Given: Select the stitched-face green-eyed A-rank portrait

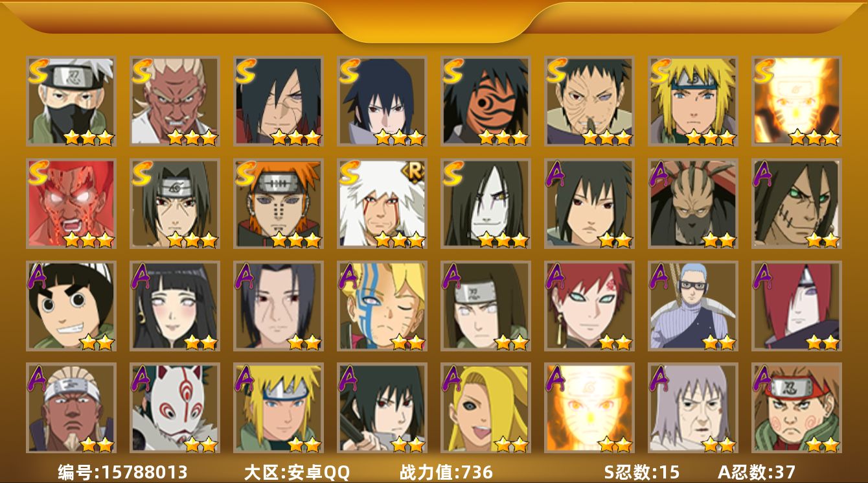Looking at the screenshot, I should click(x=797, y=204).
